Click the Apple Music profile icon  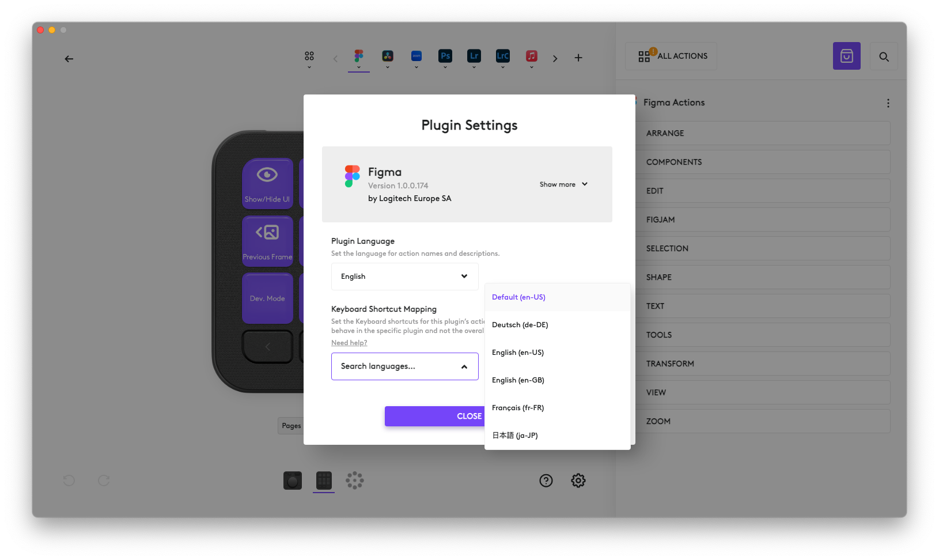click(532, 56)
